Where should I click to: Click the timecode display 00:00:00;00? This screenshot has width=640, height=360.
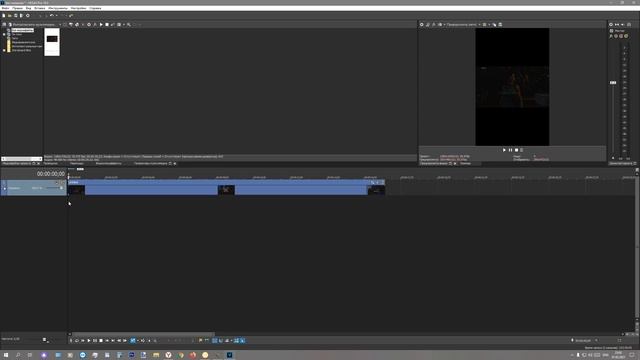pyautogui.click(x=51, y=174)
